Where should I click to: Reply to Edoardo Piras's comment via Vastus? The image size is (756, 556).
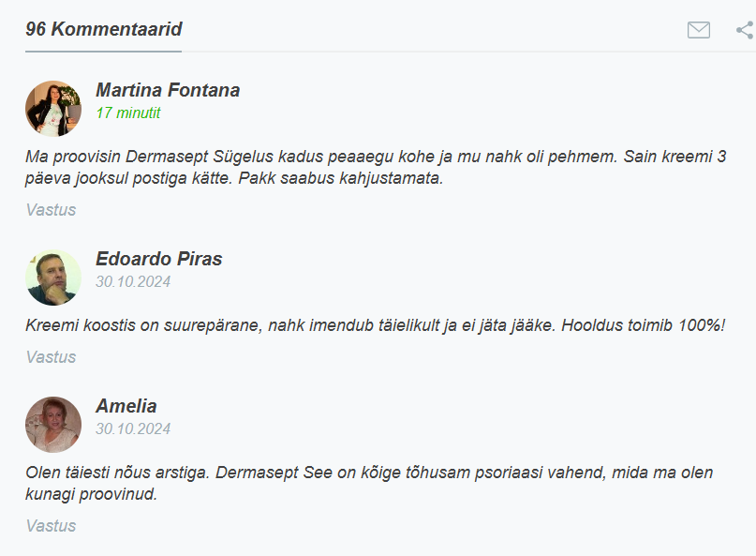pyautogui.click(x=51, y=357)
